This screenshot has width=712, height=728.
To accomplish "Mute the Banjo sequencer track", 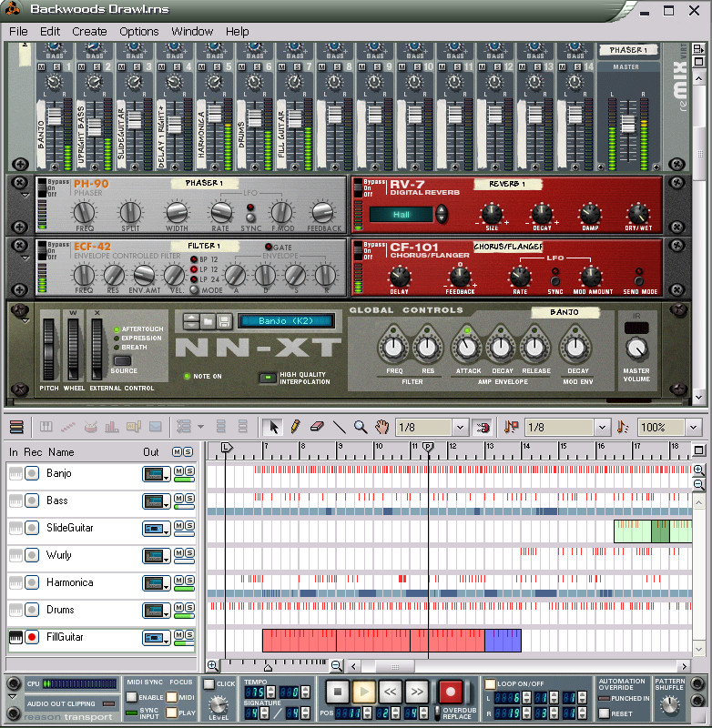I will point(178,470).
